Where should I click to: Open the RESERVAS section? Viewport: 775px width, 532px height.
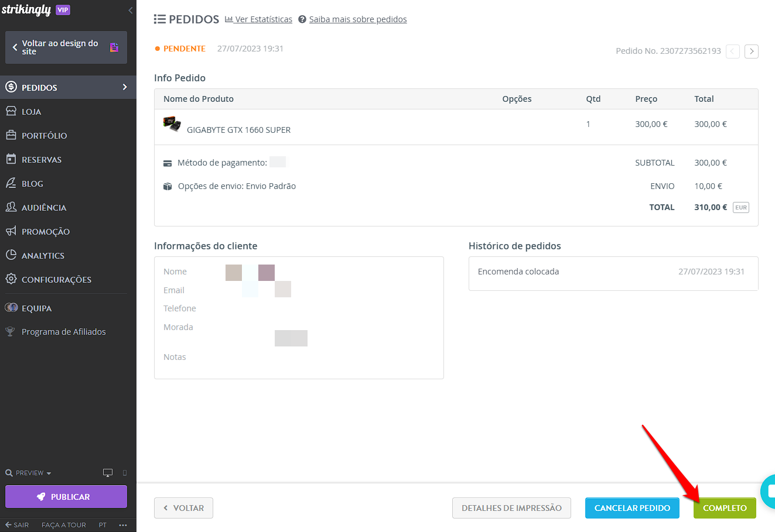[x=68, y=159]
